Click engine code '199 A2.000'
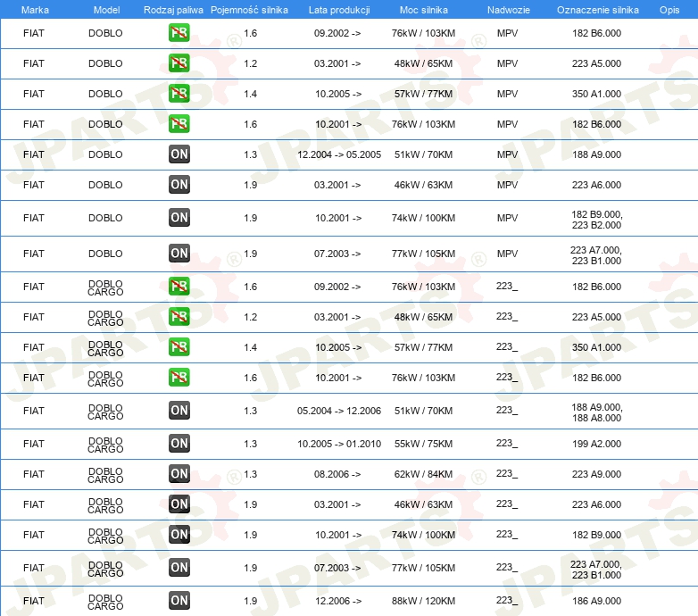Image resolution: width=698 pixels, height=616 pixels. [596, 444]
